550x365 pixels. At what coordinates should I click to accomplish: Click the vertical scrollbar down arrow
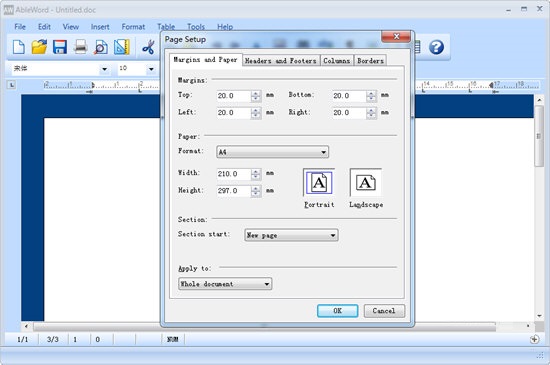[x=539, y=316]
